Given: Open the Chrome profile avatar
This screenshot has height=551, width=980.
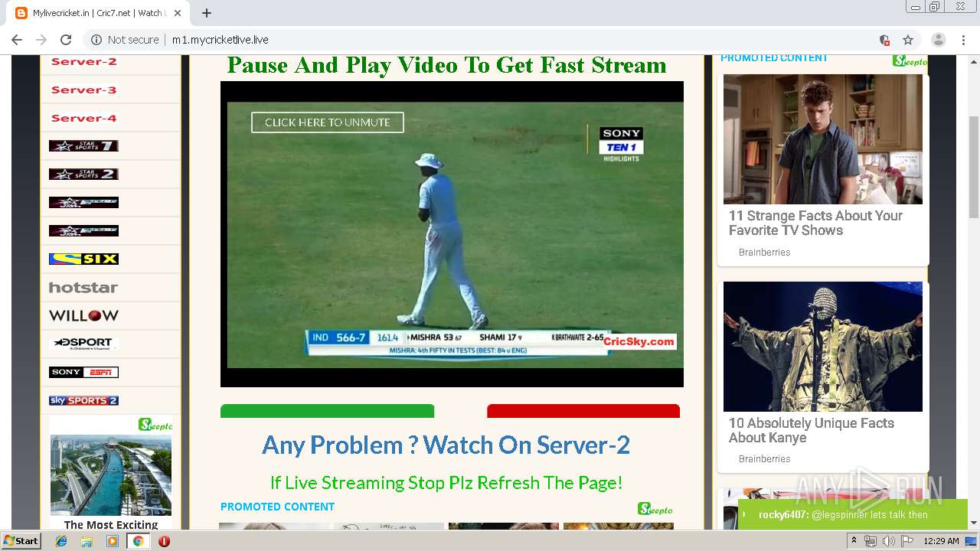Looking at the screenshot, I should 938,40.
